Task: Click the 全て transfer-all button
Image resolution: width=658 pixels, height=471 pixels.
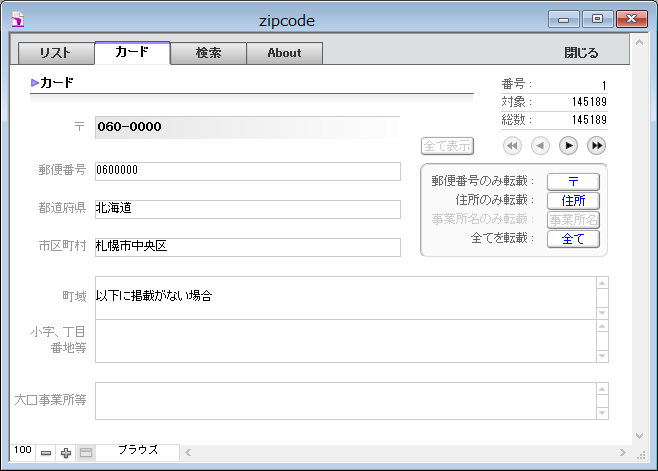Action: (x=573, y=238)
